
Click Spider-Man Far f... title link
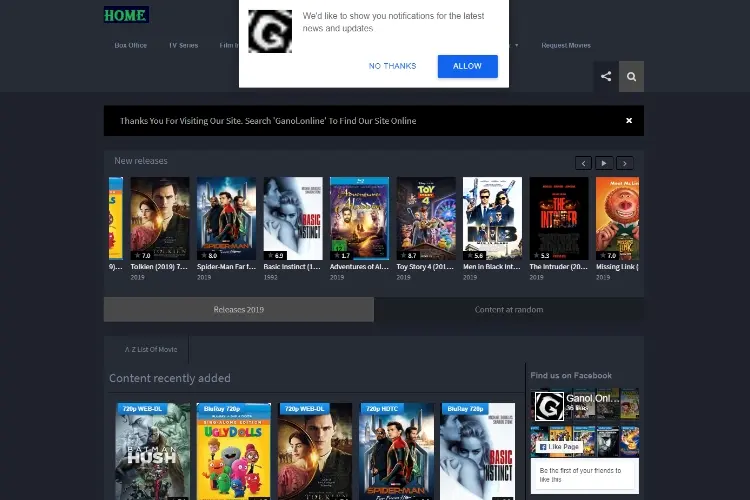coord(226,267)
